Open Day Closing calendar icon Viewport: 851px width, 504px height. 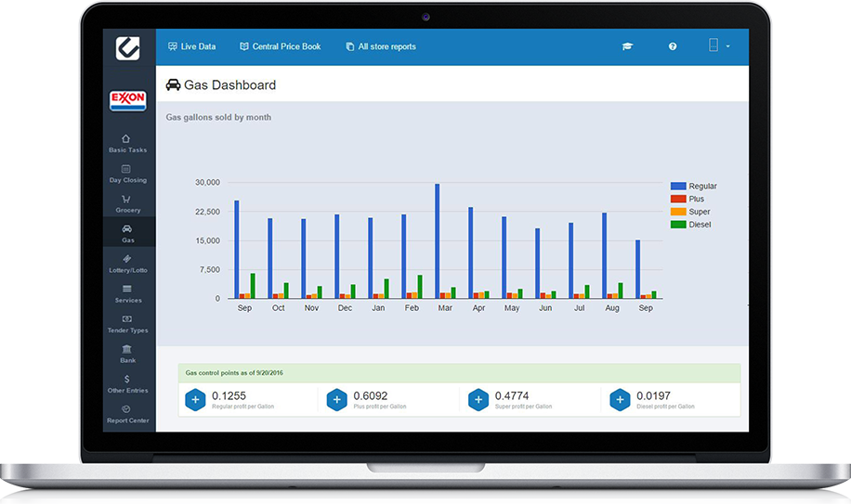pyautogui.click(x=126, y=169)
